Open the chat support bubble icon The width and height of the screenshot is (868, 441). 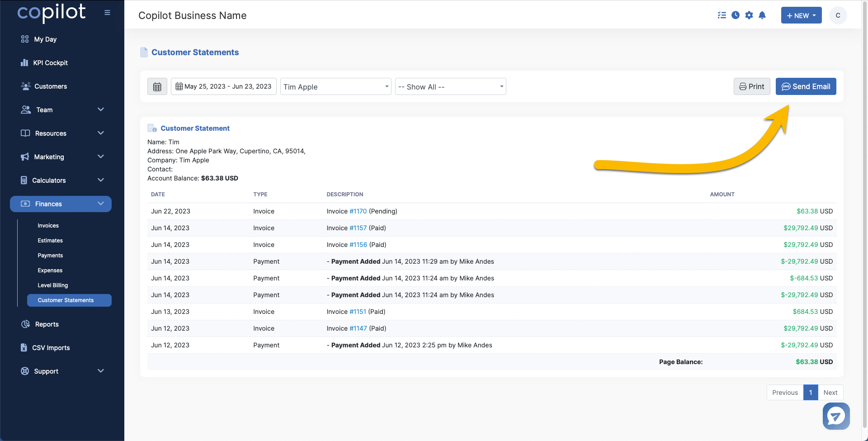(x=836, y=416)
